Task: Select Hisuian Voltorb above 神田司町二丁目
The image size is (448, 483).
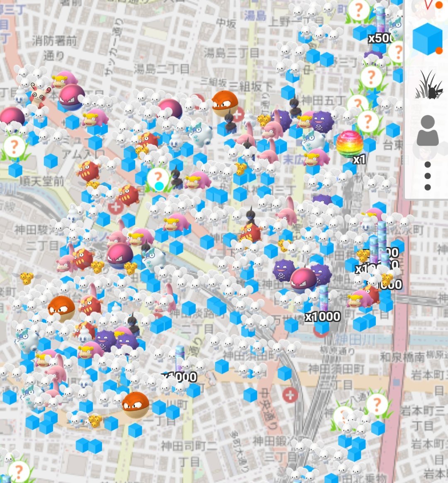Action: coord(136,405)
